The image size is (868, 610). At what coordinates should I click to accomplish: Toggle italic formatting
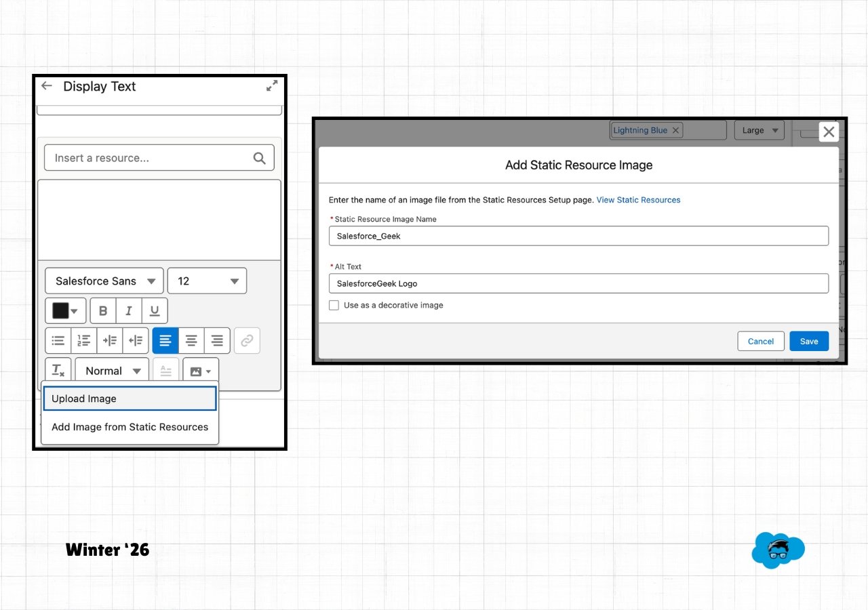pyautogui.click(x=129, y=310)
